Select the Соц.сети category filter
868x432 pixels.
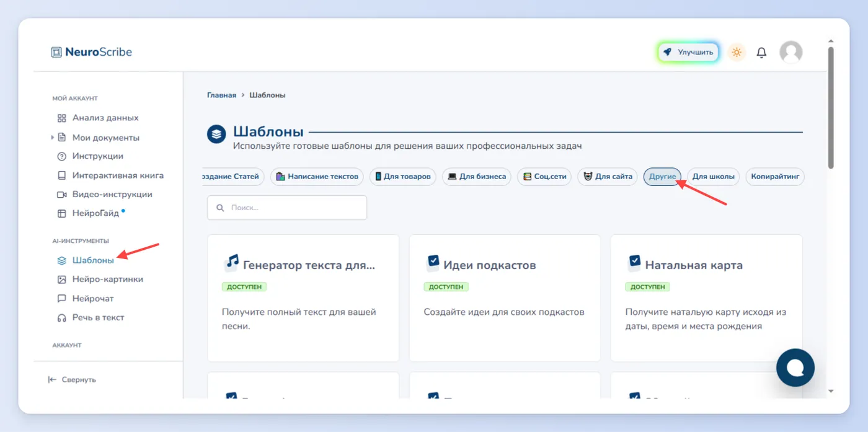click(544, 177)
